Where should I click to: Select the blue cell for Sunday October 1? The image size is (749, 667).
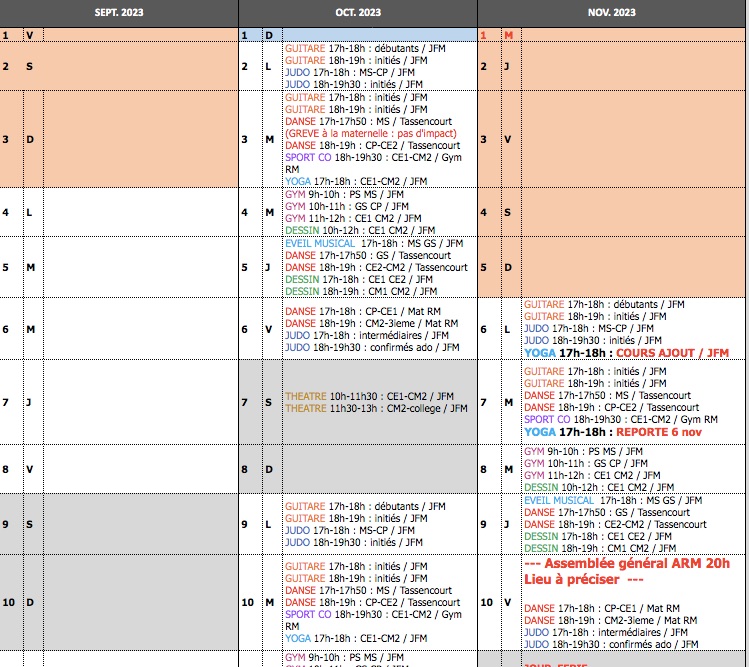tap(380, 35)
